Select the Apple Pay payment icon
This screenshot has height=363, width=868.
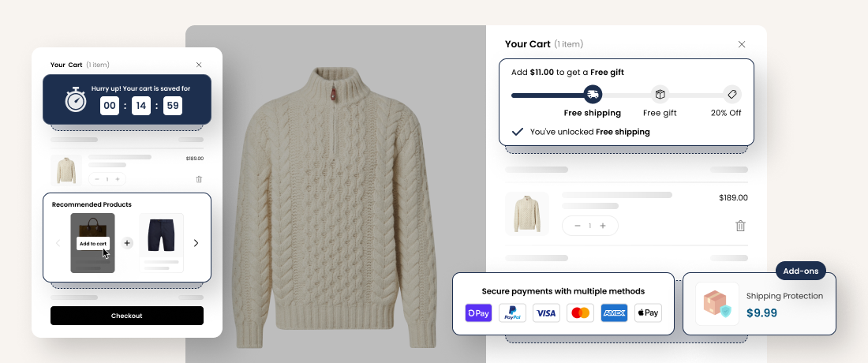coord(648,313)
